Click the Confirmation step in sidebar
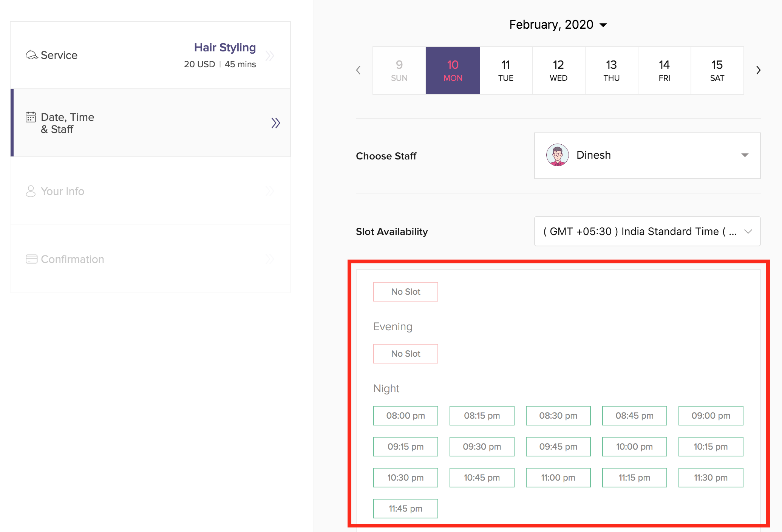 73,259
